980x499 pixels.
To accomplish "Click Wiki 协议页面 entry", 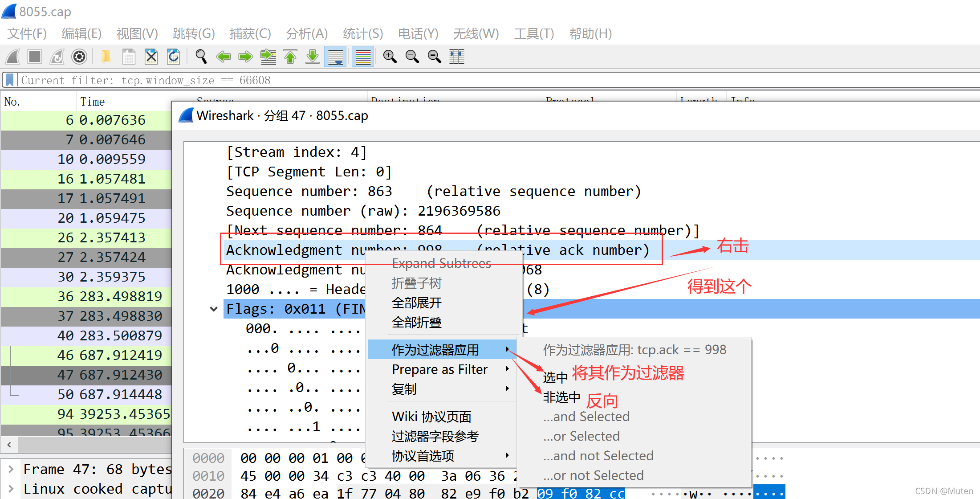I will pos(431,417).
